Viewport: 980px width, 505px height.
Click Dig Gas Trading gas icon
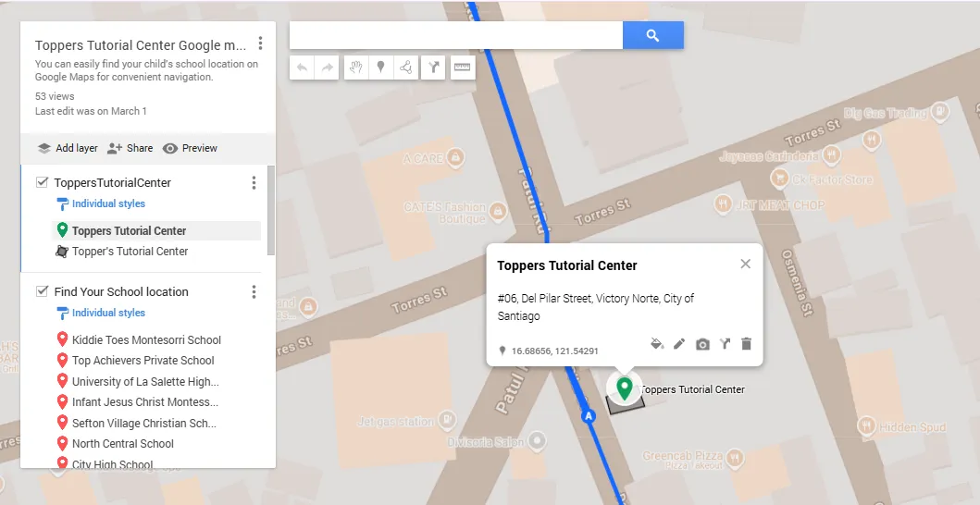click(940, 112)
